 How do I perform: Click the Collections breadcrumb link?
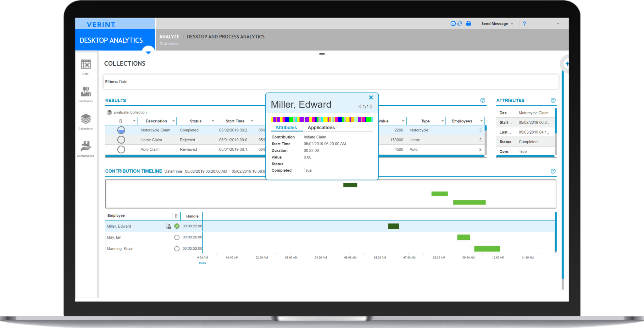coord(169,44)
